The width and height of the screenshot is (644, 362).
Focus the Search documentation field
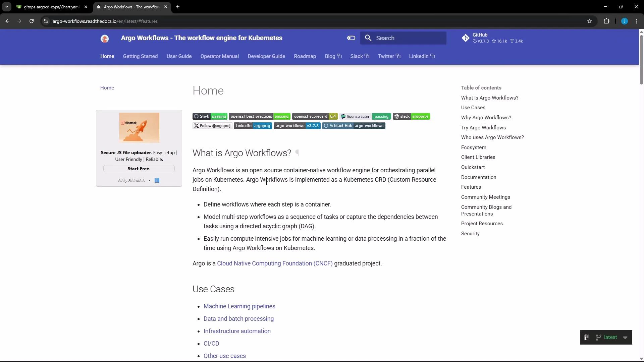pyautogui.click(x=403, y=38)
